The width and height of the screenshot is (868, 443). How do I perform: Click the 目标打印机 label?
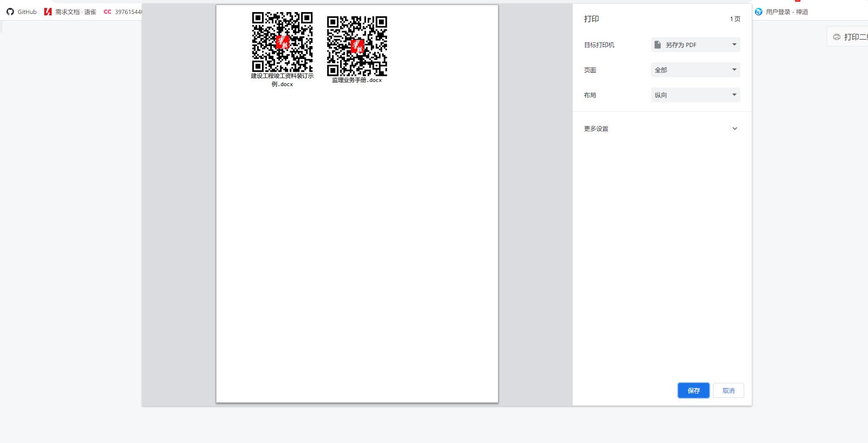click(x=599, y=45)
